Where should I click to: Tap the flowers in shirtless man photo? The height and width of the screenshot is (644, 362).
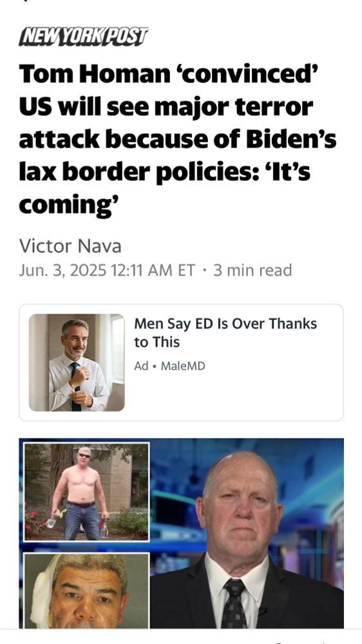(35, 521)
